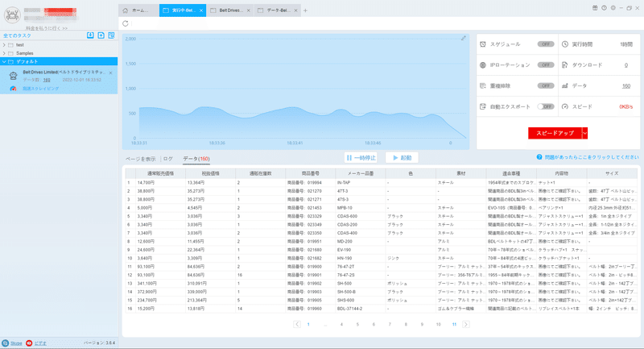This screenshot has width=644, height=349.
Task: Click the schedule alarm clock icon
Action: click(483, 44)
